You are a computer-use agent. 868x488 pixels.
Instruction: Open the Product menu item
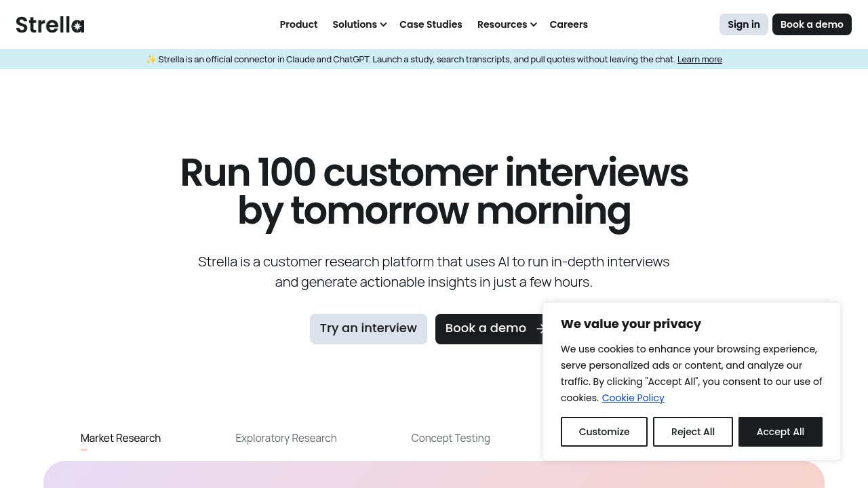coord(298,24)
